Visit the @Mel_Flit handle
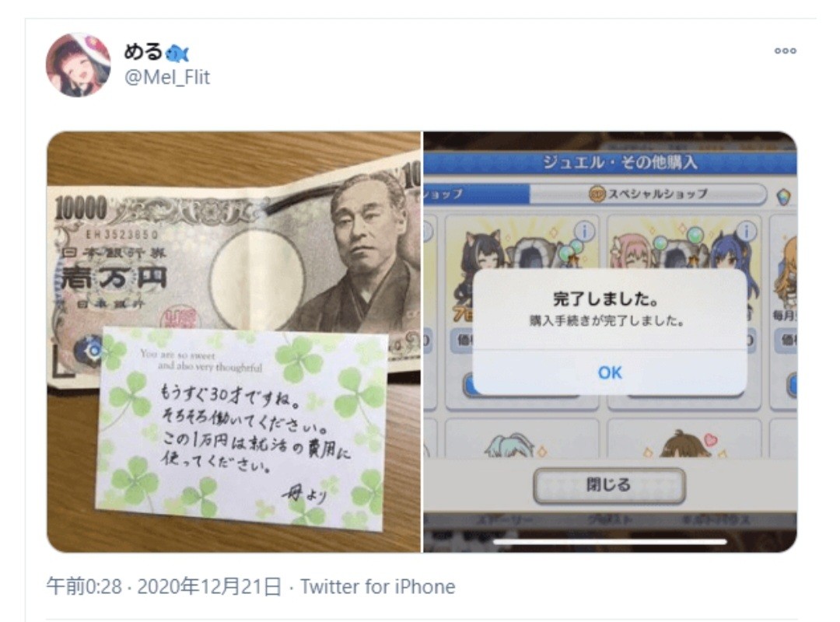This screenshot has width=840, height=622. [x=167, y=77]
